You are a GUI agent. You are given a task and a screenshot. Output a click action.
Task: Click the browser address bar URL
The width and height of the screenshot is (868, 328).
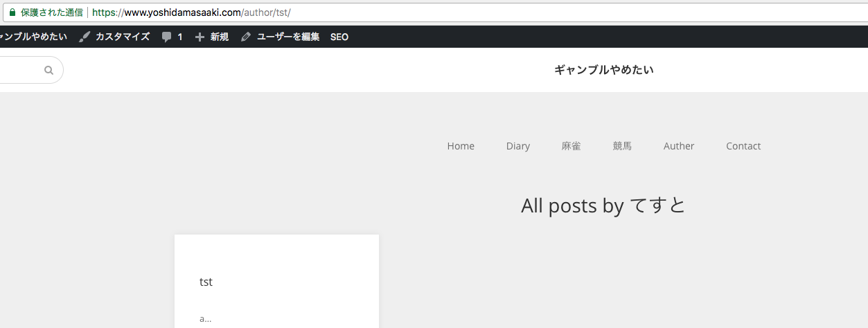[191, 12]
